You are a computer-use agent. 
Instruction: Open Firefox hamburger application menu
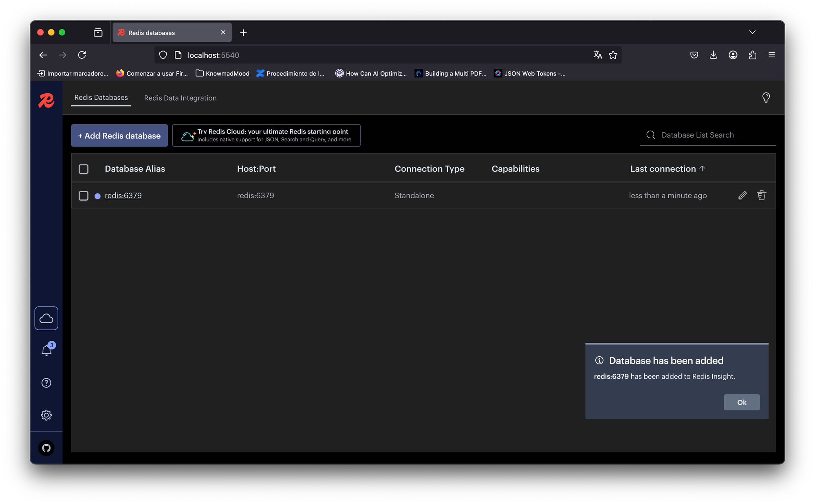coord(772,55)
